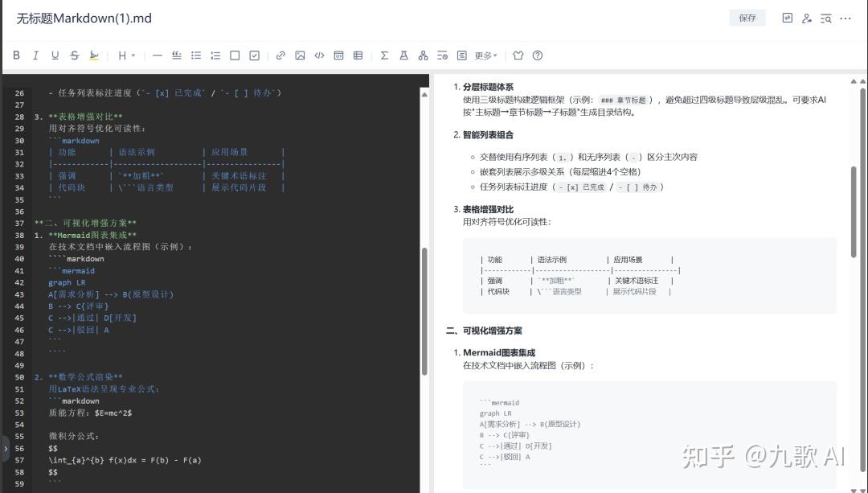Click the 保存 save button
Image resolution: width=868 pixels, height=493 pixels.
(x=747, y=17)
